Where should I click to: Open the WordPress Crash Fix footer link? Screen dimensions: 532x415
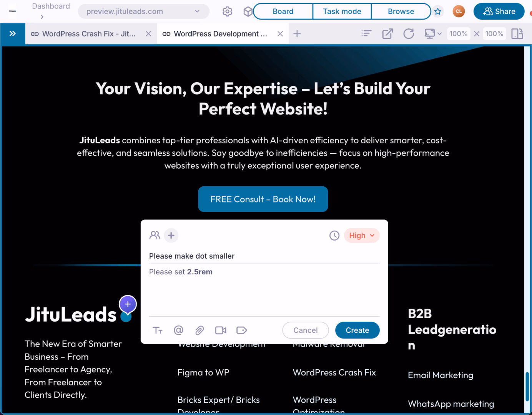pyautogui.click(x=334, y=372)
